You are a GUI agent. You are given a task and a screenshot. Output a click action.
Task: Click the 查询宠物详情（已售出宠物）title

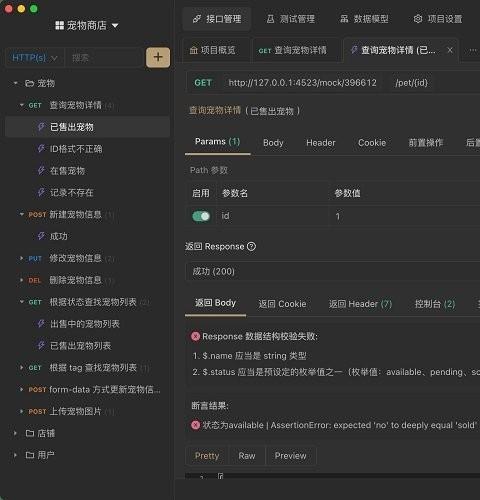click(x=245, y=110)
